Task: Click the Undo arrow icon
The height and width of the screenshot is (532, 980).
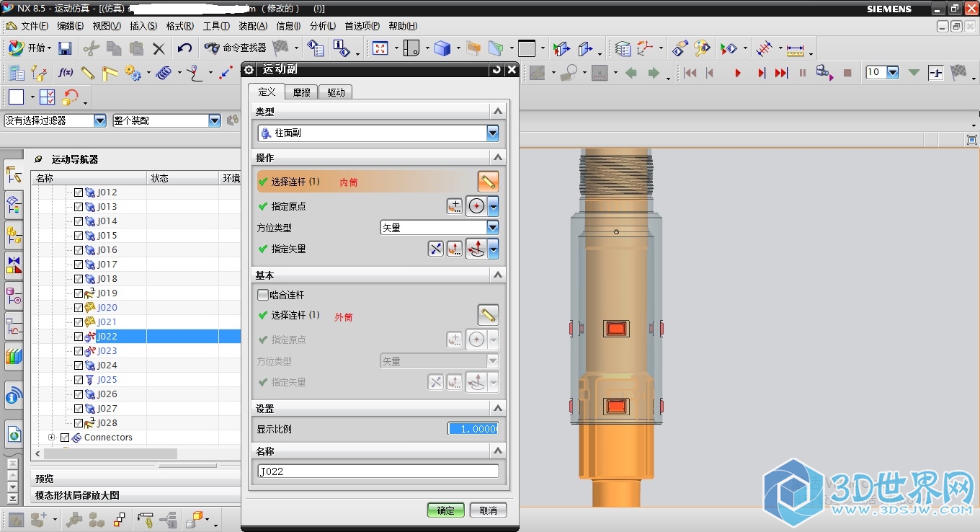Action: (184, 48)
